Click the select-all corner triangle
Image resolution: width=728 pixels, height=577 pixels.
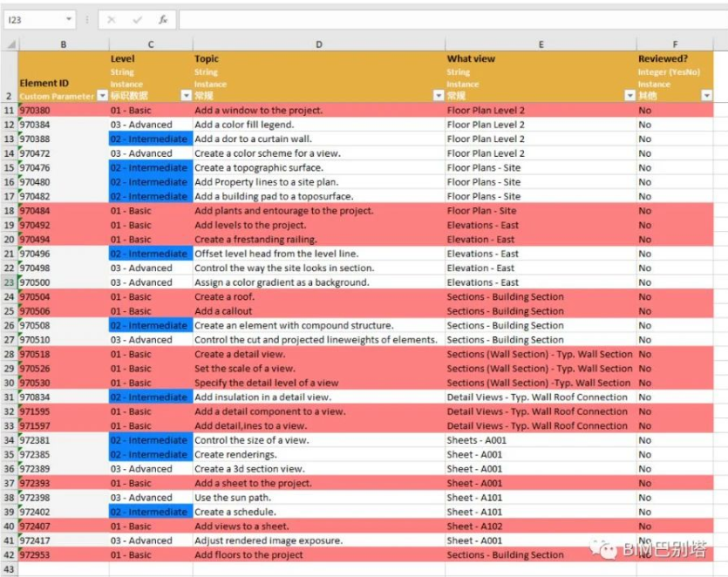[11, 44]
